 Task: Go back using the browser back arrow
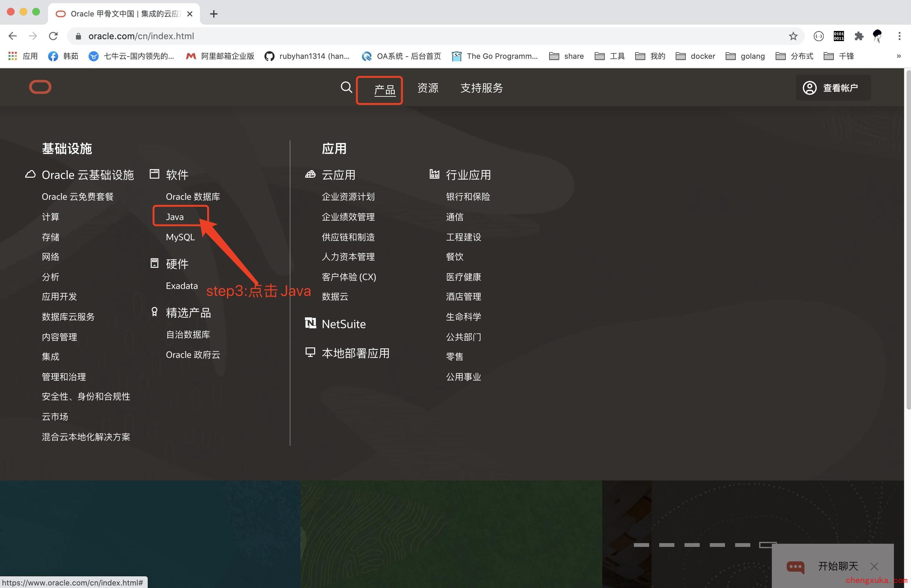pos(13,36)
